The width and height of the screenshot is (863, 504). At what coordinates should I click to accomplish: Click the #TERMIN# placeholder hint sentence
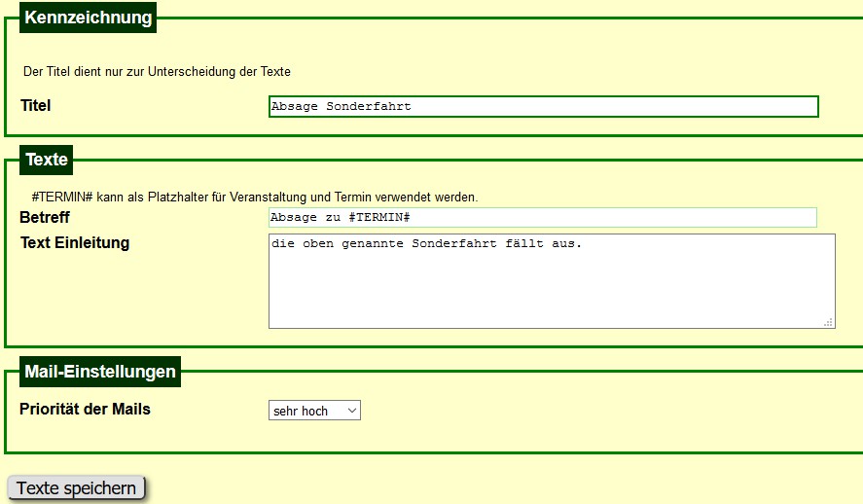[x=255, y=197]
